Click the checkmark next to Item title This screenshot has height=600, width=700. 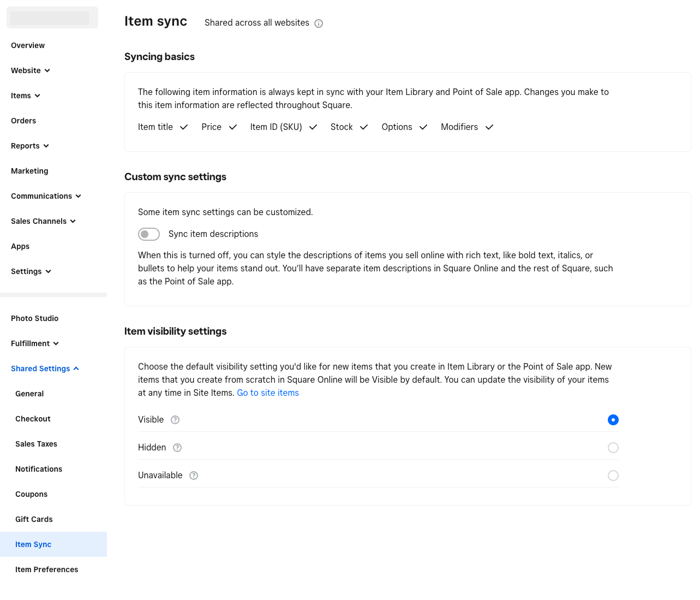(184, 127)
